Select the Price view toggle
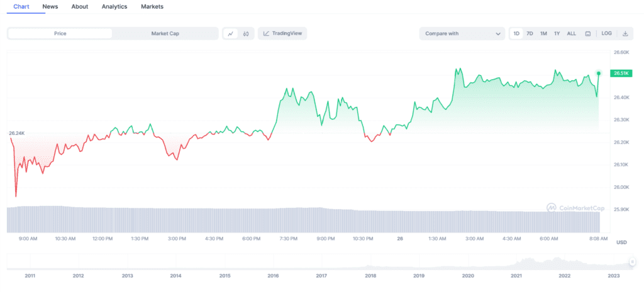The image size is (644, 292). pos(60,34)
